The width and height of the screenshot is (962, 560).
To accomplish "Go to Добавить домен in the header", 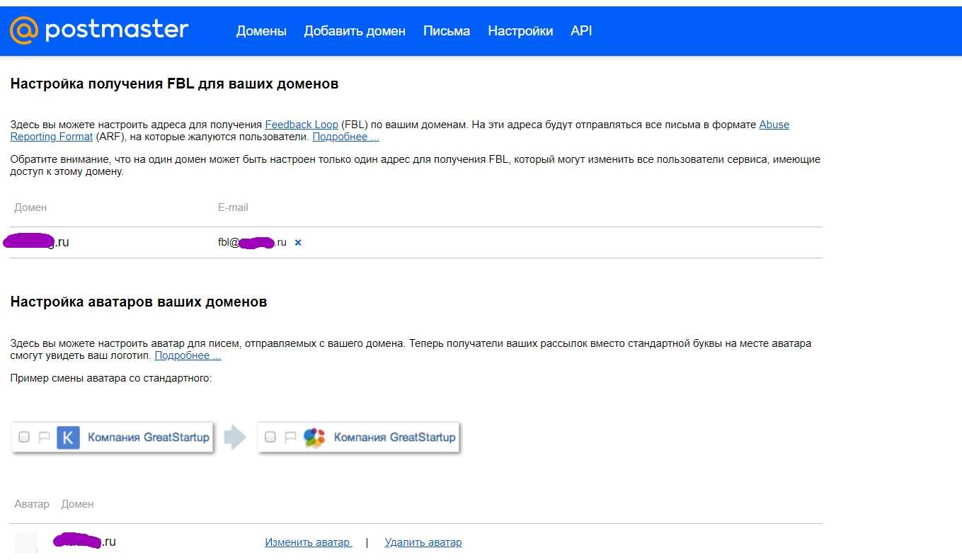I will point(355,31).
